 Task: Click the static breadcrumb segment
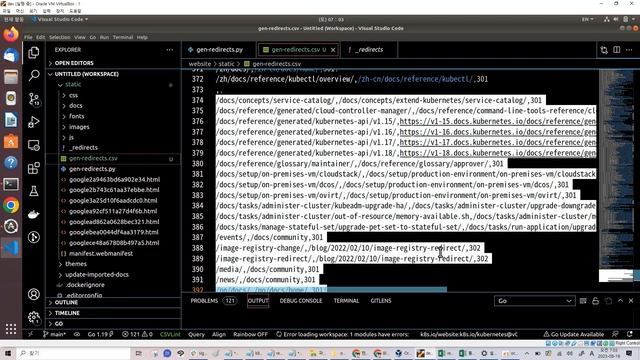[226, 64]
